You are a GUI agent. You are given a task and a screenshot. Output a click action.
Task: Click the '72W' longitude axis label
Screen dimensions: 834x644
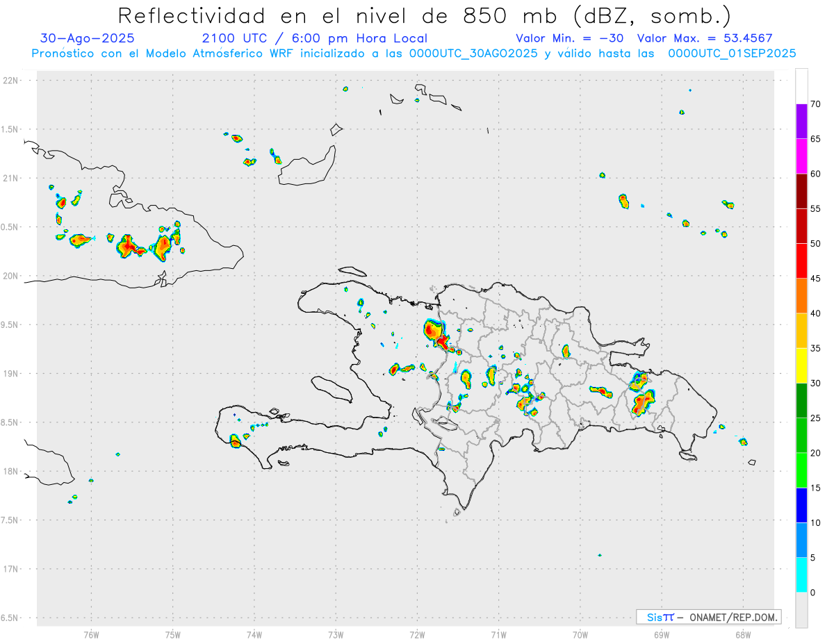pos(417,634)
